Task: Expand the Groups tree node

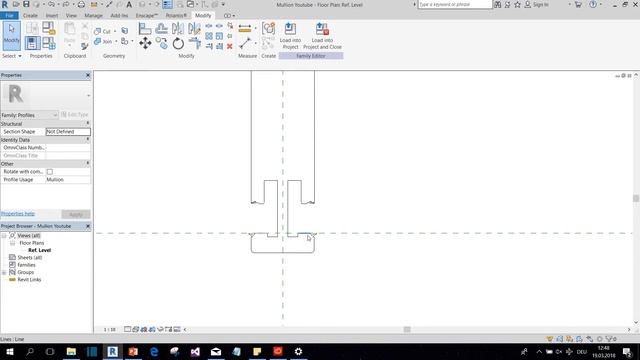Action: [4, 272]
